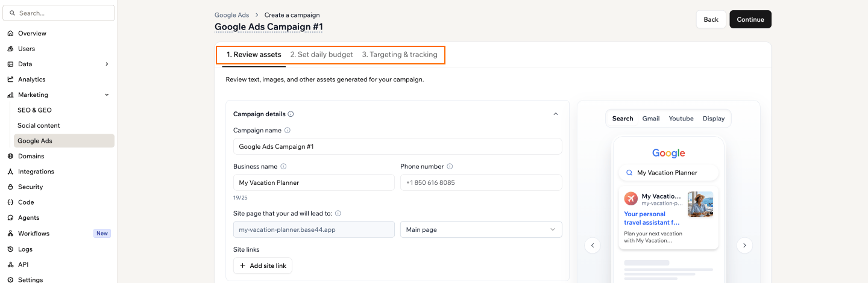
Task: Click the Code braces icon
Action: (x=10, y=202)
